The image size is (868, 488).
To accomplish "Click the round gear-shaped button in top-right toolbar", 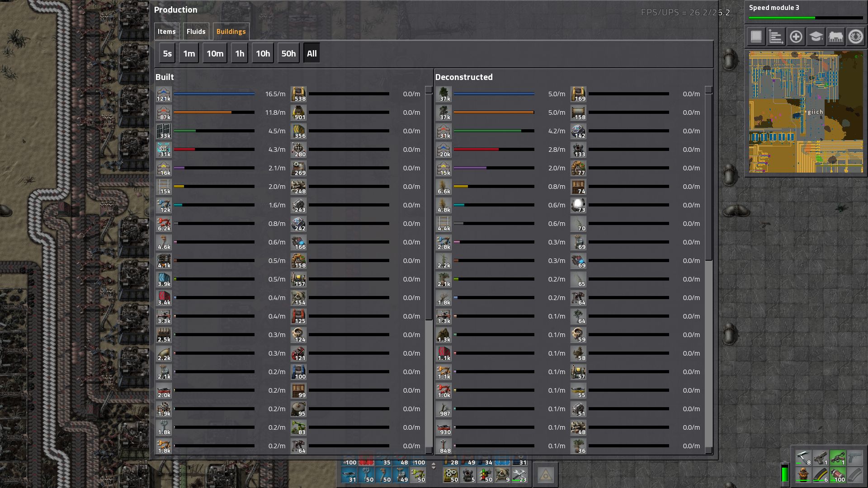I will click(x=856, y=37).
